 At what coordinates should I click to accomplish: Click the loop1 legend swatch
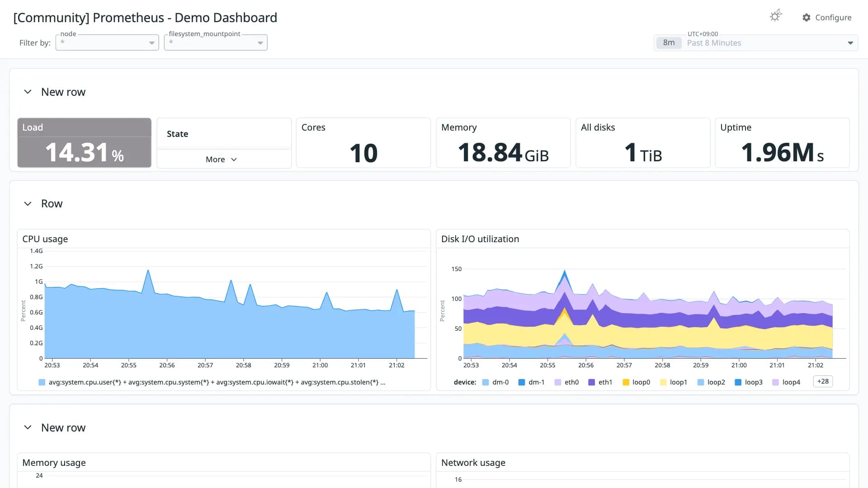[663, 382]
